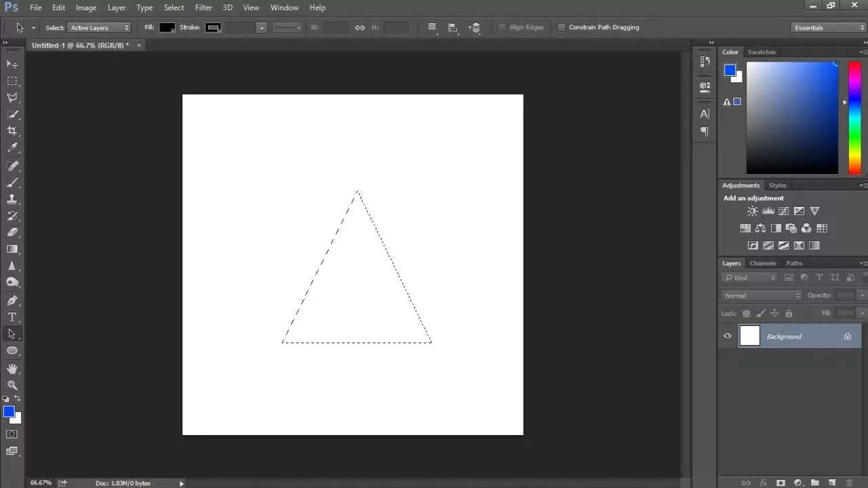The image size is (868, 488).
Task: Open the Opacity slider arrow
Action: click(862, 296)
